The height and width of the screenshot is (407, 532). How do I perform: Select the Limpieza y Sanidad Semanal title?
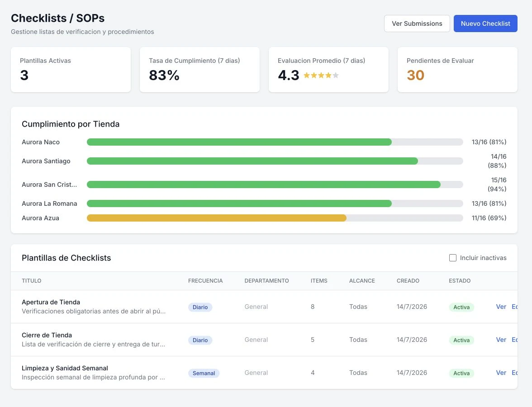[x=65, y=368]
